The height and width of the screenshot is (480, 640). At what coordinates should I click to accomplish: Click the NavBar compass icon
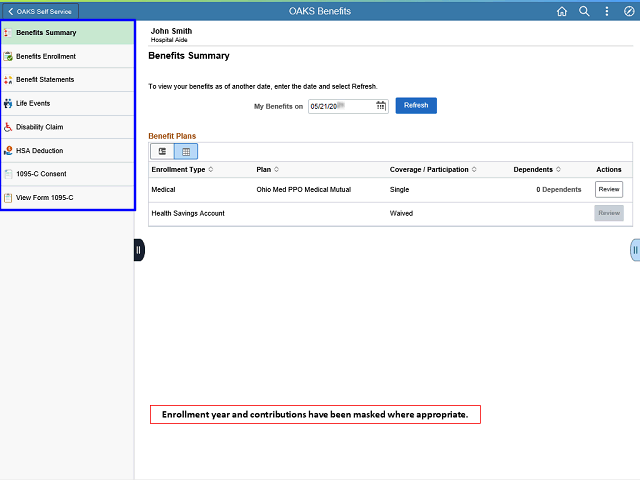point(629,11)
